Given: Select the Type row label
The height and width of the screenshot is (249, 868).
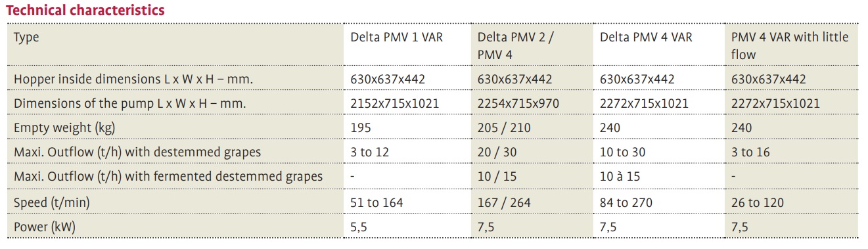Looking at the screenshot, I should tap(26, 38).
